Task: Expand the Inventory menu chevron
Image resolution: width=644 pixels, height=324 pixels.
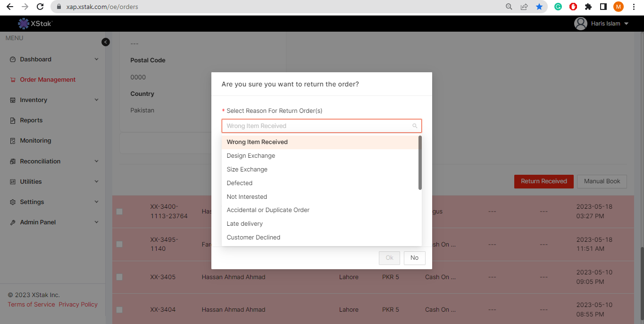Action: pos(96,100)
